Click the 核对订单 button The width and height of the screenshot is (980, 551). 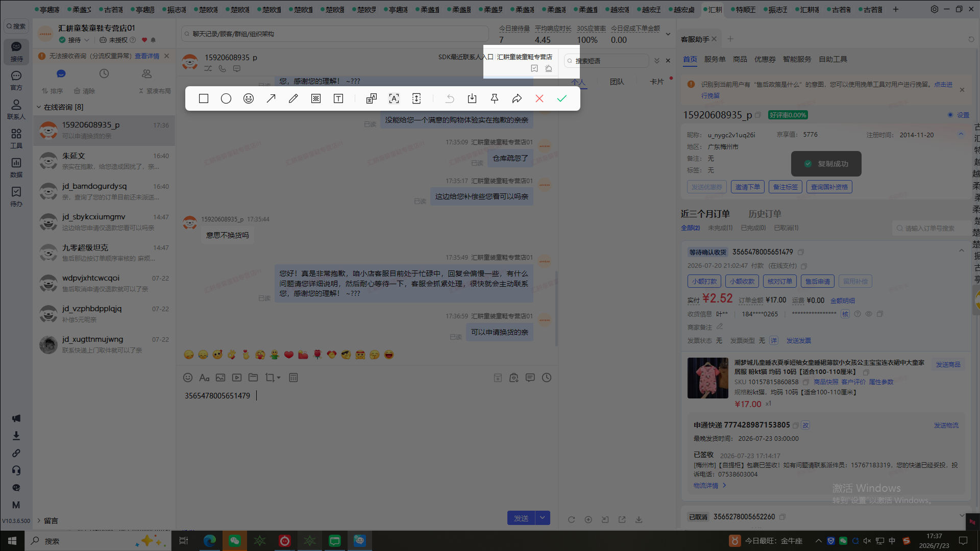click(x=780, y=281)
